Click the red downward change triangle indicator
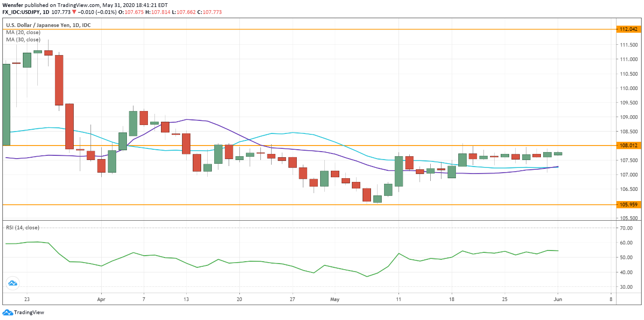 click(74, 12)
